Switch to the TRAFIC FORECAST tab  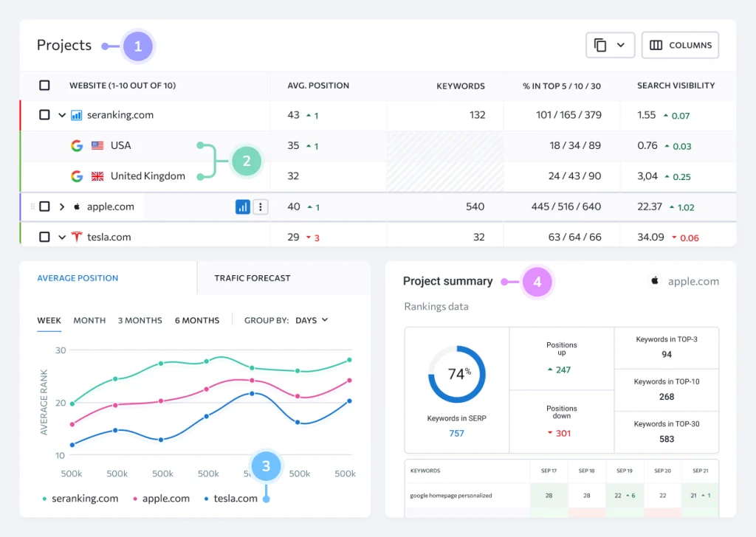pyautogui.click(x=252, y=278)
